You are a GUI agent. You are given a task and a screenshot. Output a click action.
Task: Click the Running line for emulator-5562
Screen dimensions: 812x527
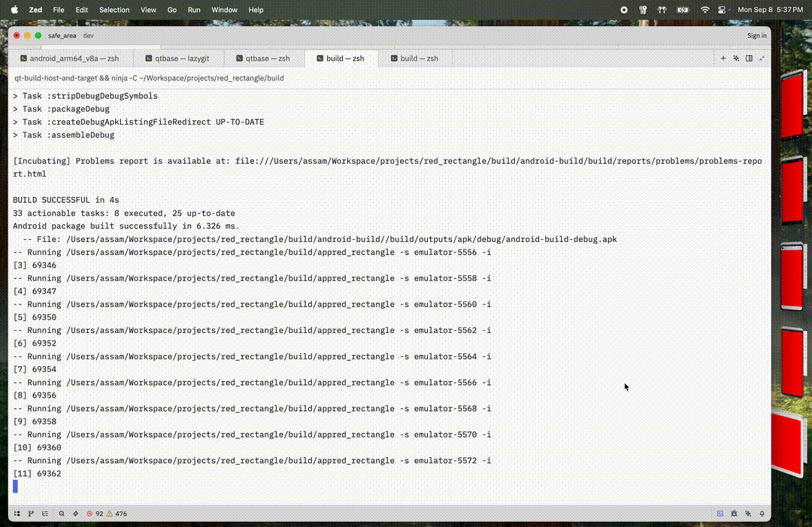coord(252,330)
